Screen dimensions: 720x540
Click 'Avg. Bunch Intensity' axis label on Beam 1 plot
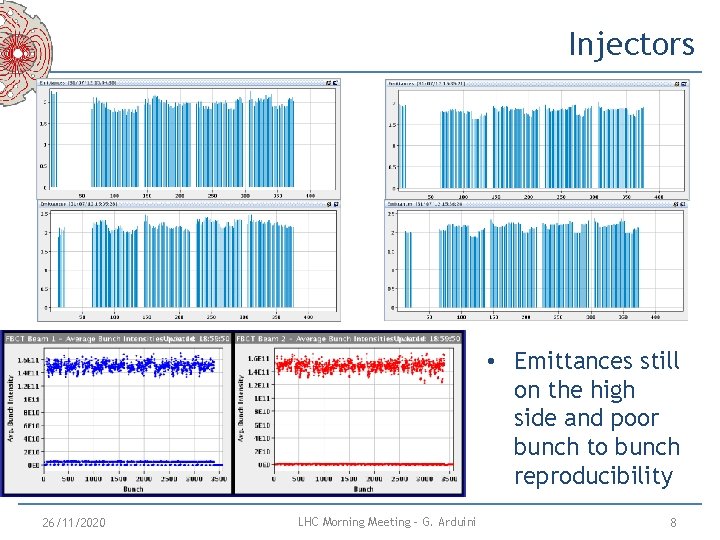coord(10,409)
